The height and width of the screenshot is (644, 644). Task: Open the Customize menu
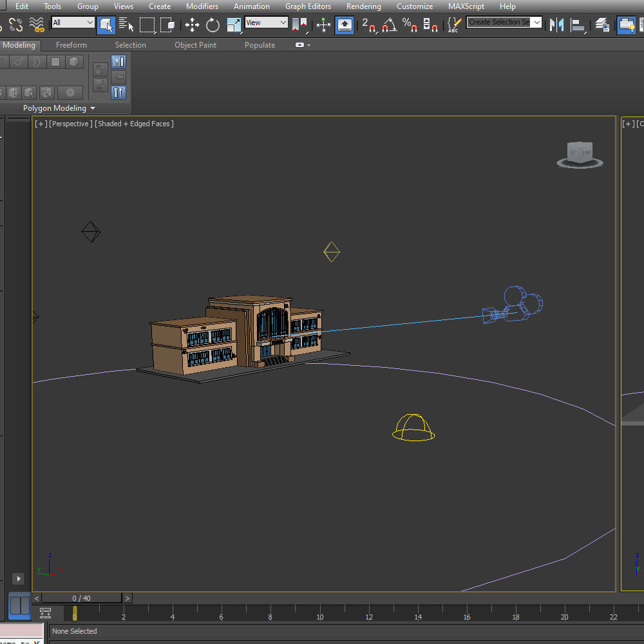pos(415,6)
